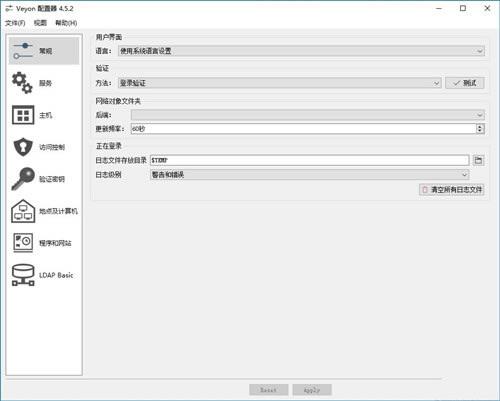Expand the 方法 authentication method dropdown

click(280, 83)
